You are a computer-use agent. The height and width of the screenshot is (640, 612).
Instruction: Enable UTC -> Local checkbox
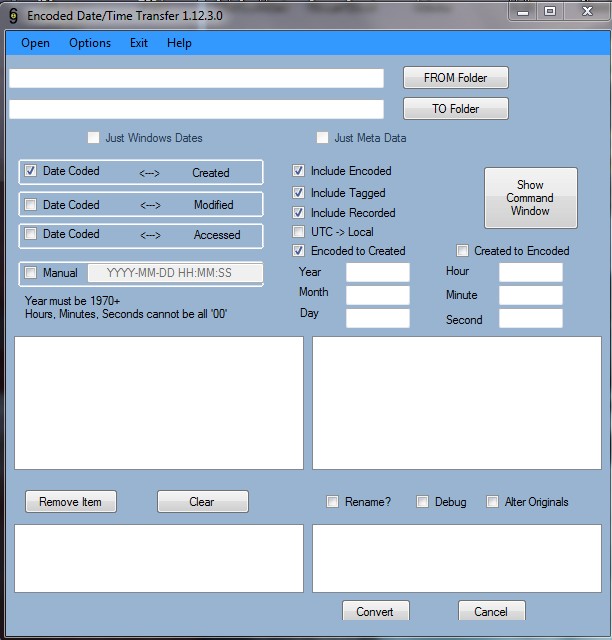pos(298,231)
